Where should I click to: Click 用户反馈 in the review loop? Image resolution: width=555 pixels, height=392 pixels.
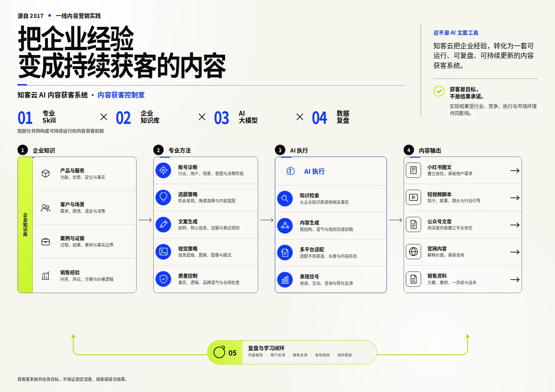click(278, 355)
